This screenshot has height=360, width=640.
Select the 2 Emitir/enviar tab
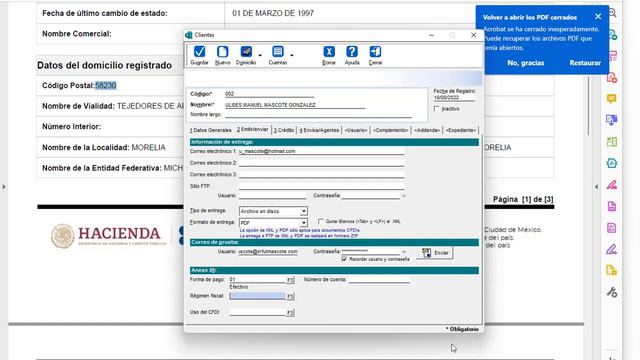pos(252,129)
